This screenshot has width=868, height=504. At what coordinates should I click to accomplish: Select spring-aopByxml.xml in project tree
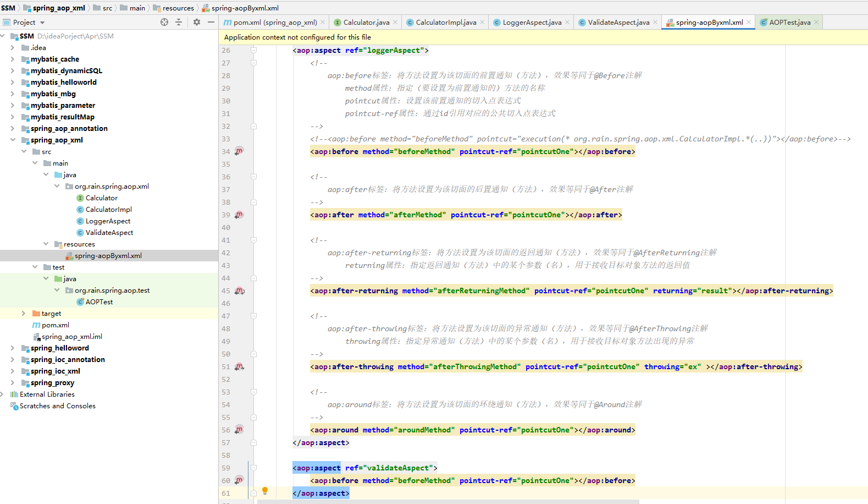(108, 256)
